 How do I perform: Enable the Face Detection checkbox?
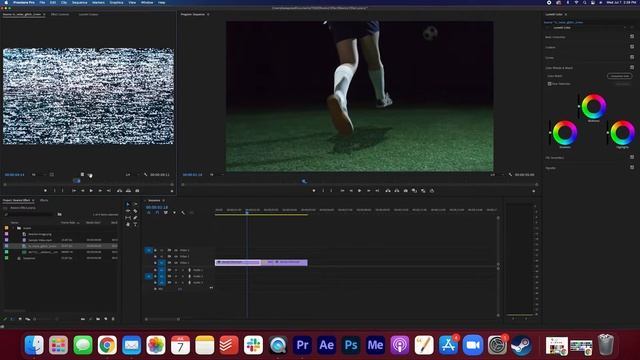tap(549, 84)
